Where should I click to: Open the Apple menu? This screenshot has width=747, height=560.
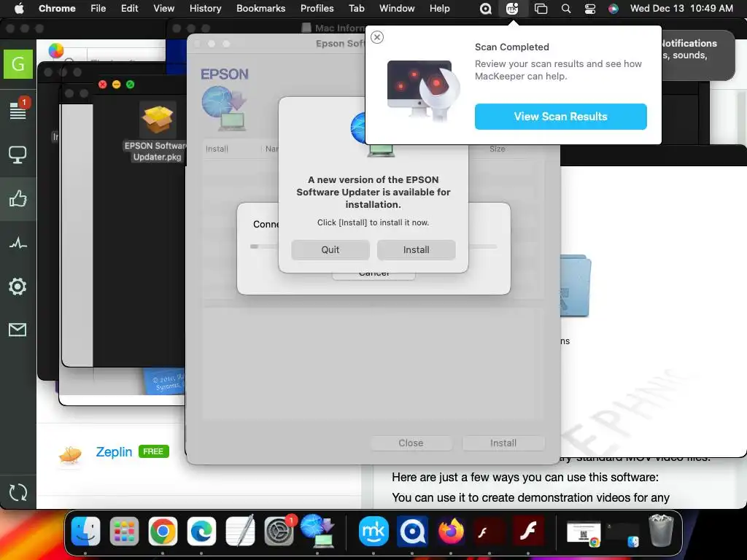point(19,8)
